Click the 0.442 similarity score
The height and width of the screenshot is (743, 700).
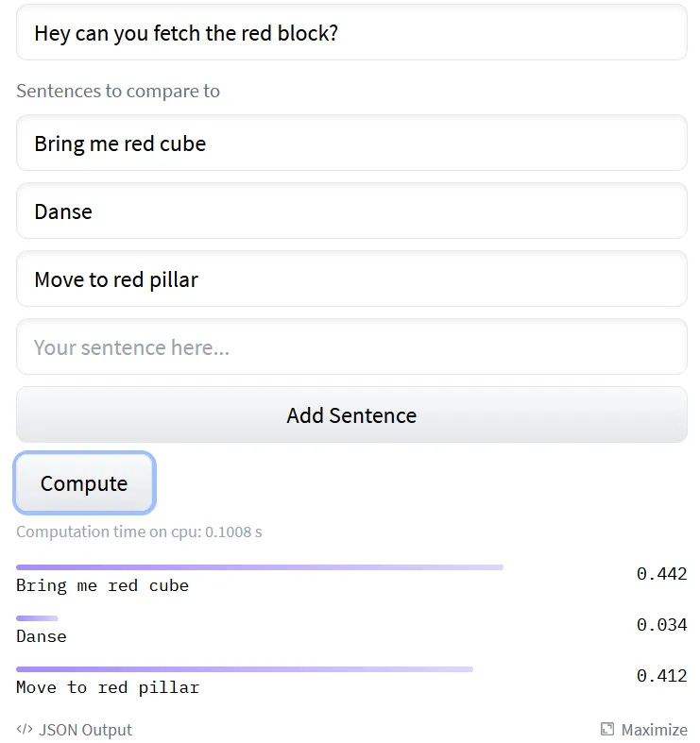[x=661, y=574]
